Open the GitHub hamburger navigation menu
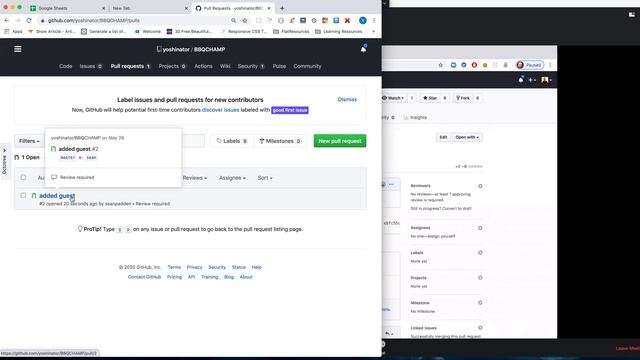This screenshot has height=360, width=640. click(x=18, y=49)
